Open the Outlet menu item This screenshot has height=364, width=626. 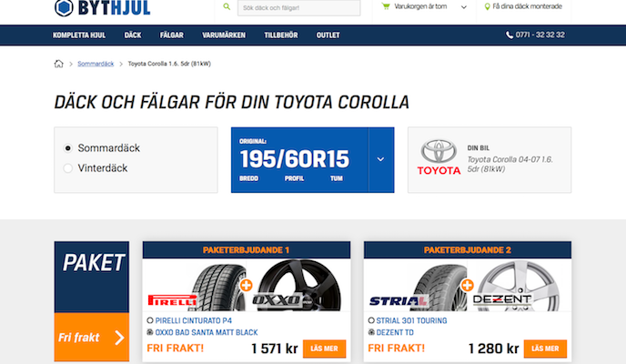[328, 35]
